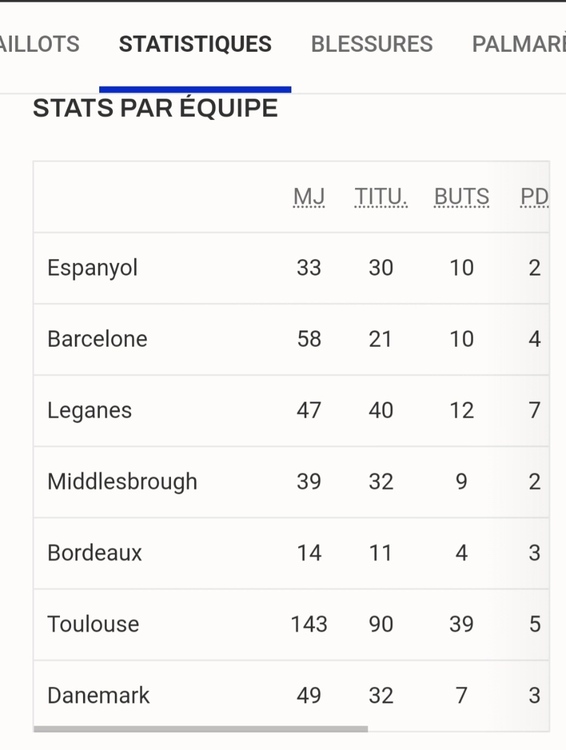Select the STATISTIQUES tab
The width and height of the screenshot is (566, 750).
pos(195,44)
